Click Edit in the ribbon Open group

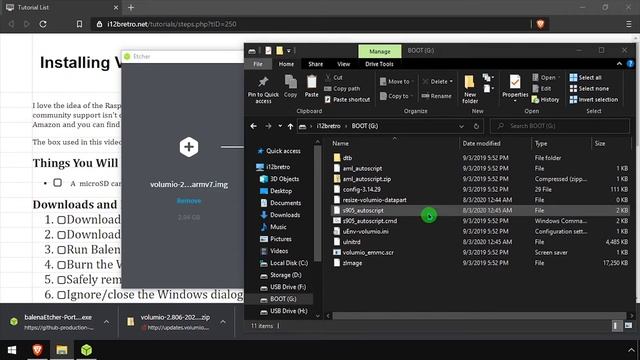pos(542,88)
